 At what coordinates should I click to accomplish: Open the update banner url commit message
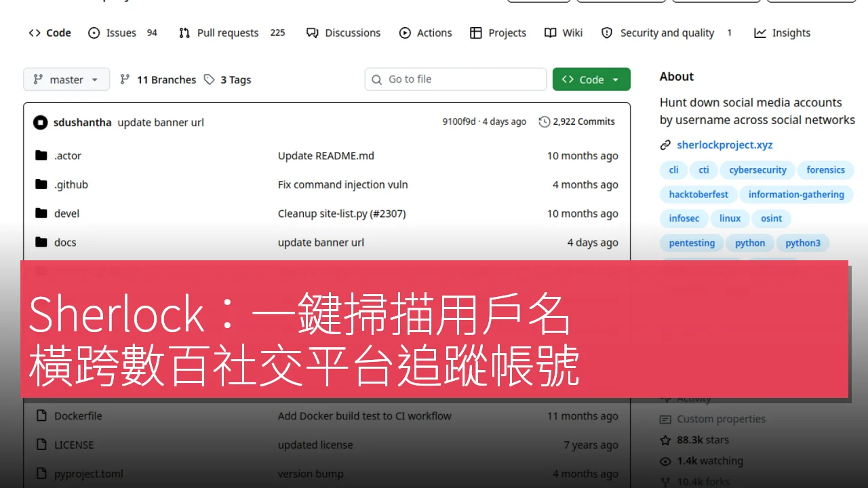[161, 122]
